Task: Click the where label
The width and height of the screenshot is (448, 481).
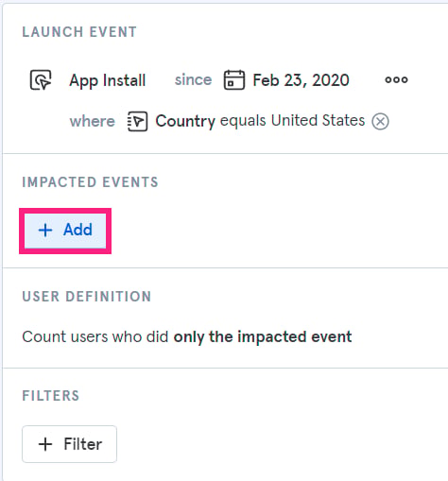Action: [x=93, y=121]
